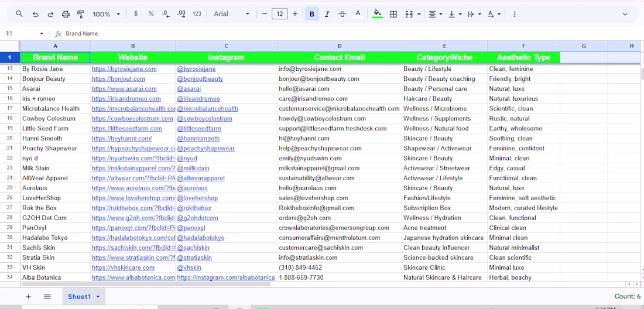Open the asarai.com website link
644x309 pixels.
(x=124, y=88)
